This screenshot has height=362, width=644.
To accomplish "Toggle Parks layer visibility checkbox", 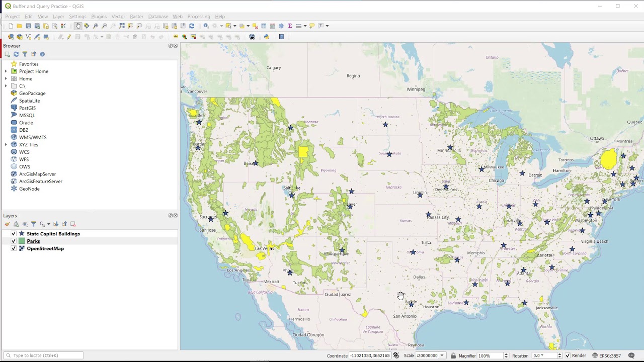I will [x=14, y=241].
